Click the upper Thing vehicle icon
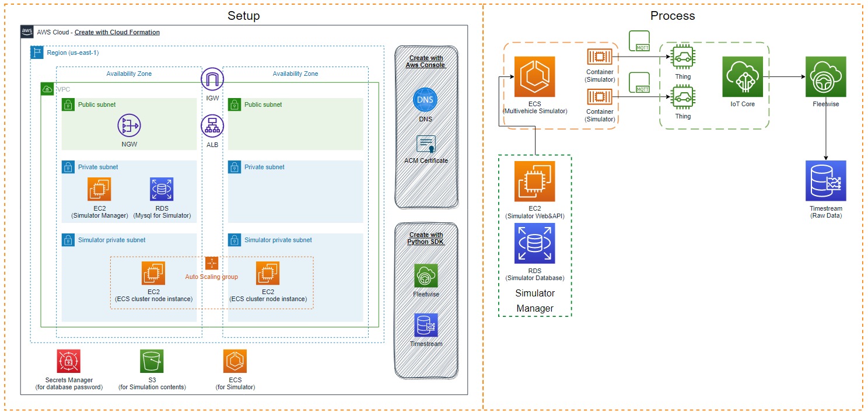 click(682, 57)
